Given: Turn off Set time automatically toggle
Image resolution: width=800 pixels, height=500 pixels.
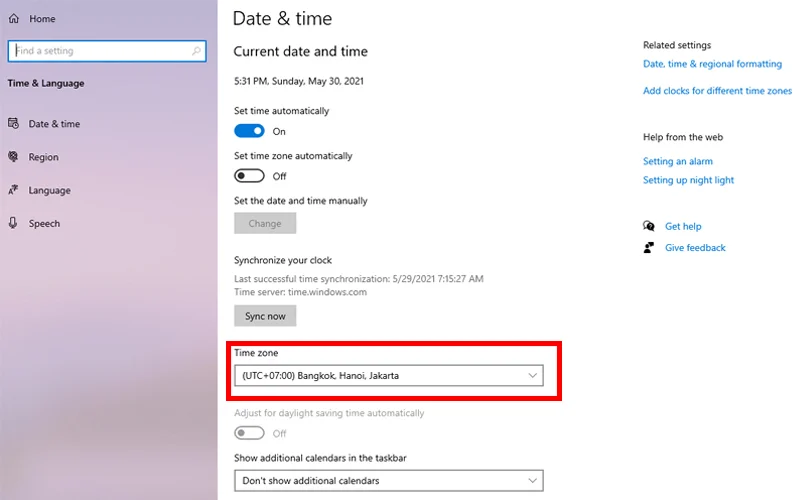Looking at the screenshot, I should coord(249,131).
